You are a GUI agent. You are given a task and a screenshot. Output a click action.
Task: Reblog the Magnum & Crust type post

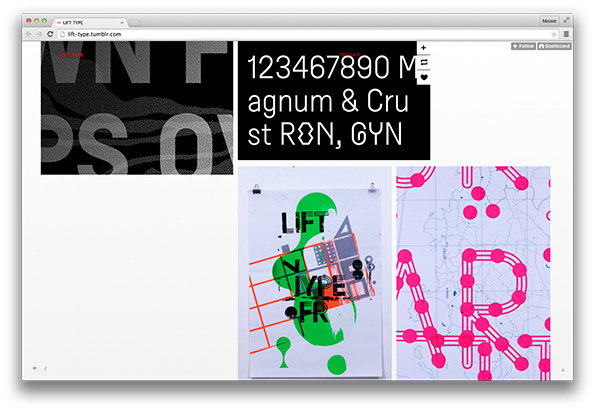(423, 63)
